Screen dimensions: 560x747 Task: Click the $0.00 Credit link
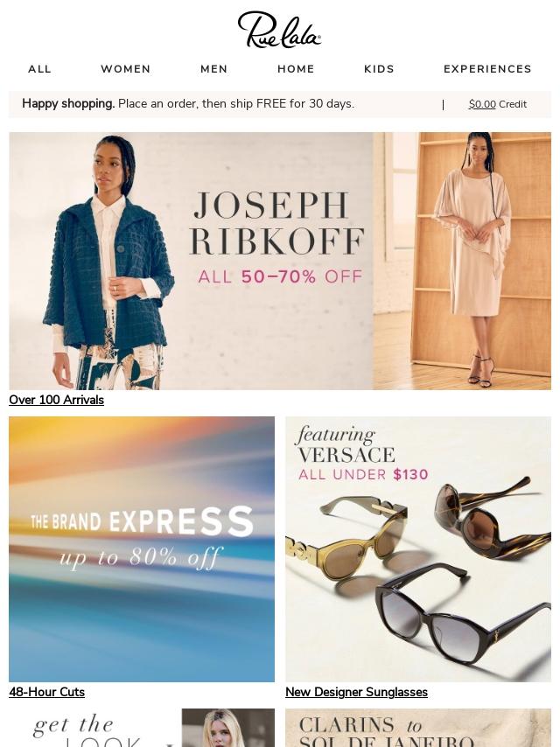[x=498, y=104]
